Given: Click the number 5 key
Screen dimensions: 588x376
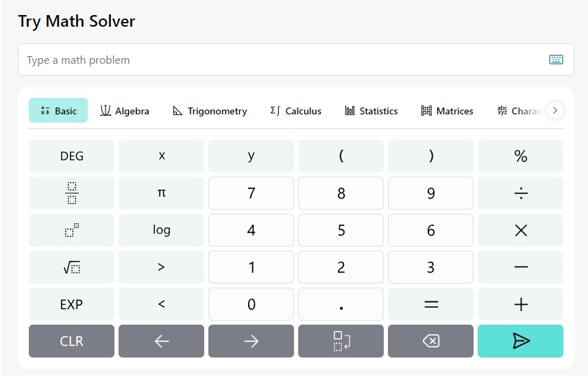Looking at the screenshot, I should (x=341, y=230).
